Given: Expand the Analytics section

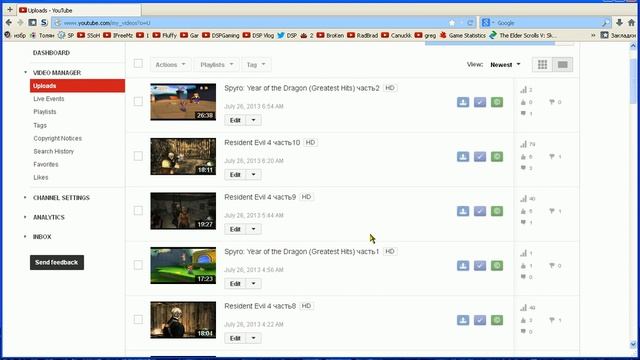Looking at the screenshot, I should (x=49, y=217).
